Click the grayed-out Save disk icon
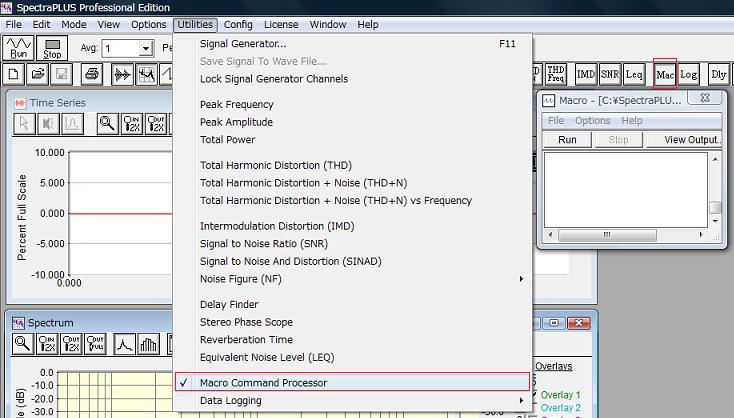 tap(61, 74)
